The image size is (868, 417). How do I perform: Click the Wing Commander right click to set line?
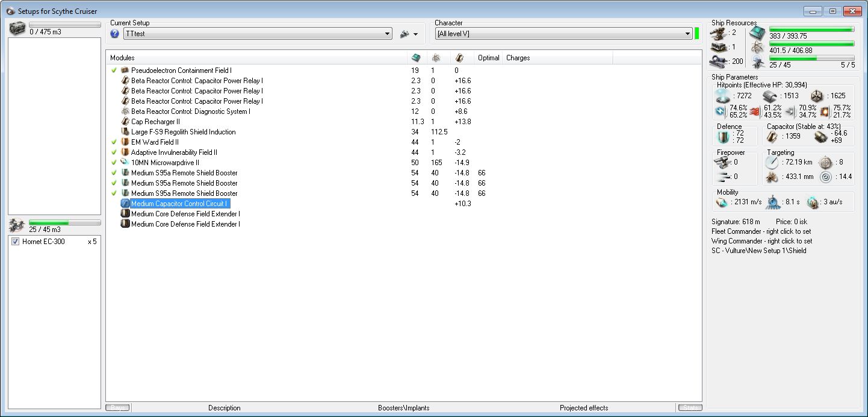point(761,241)
